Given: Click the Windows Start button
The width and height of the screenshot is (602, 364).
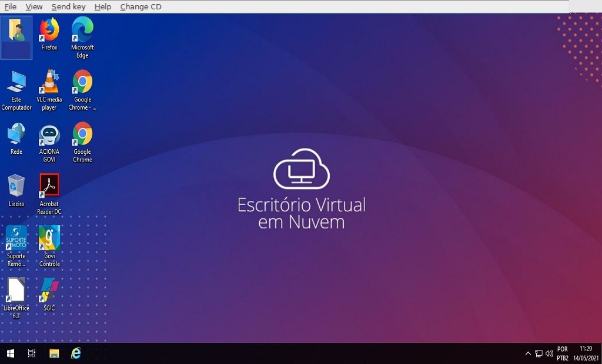Looking at the screenshot, I should pyautogui.click(x=10, y=353).
